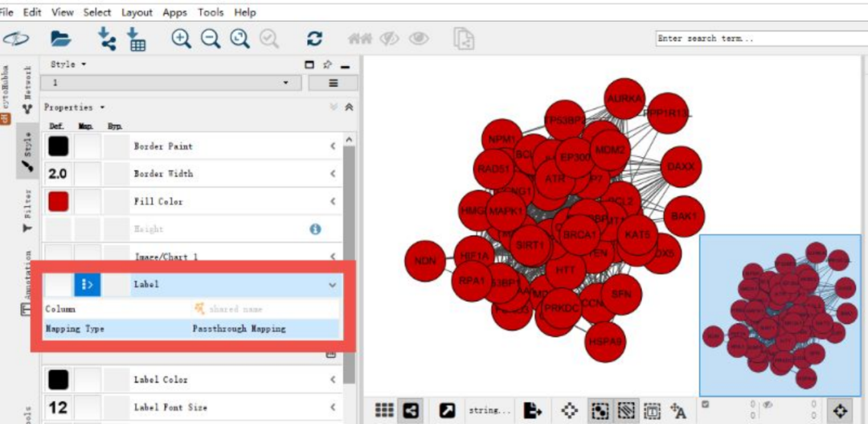Click the greyed Zoom Selected magnifier icon
The width and height of the screenshot is (868, 424).
point(269,39)
